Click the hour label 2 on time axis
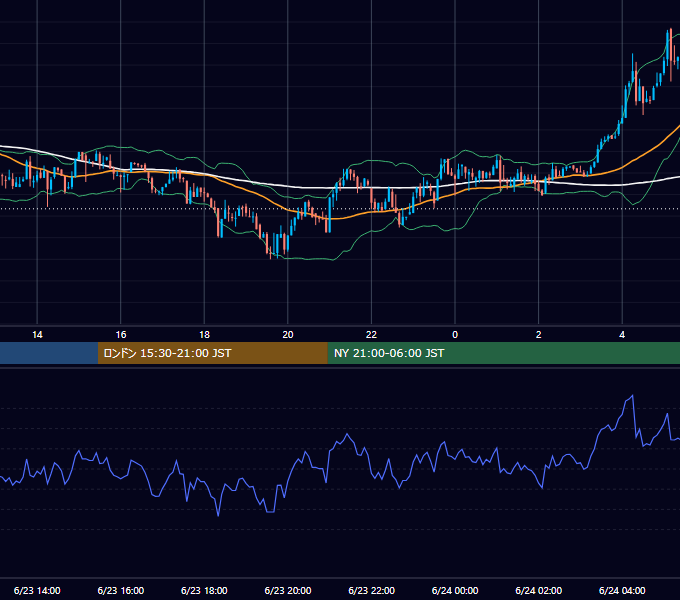The height and width of the screenshot is (600, 680). (539, 335)
